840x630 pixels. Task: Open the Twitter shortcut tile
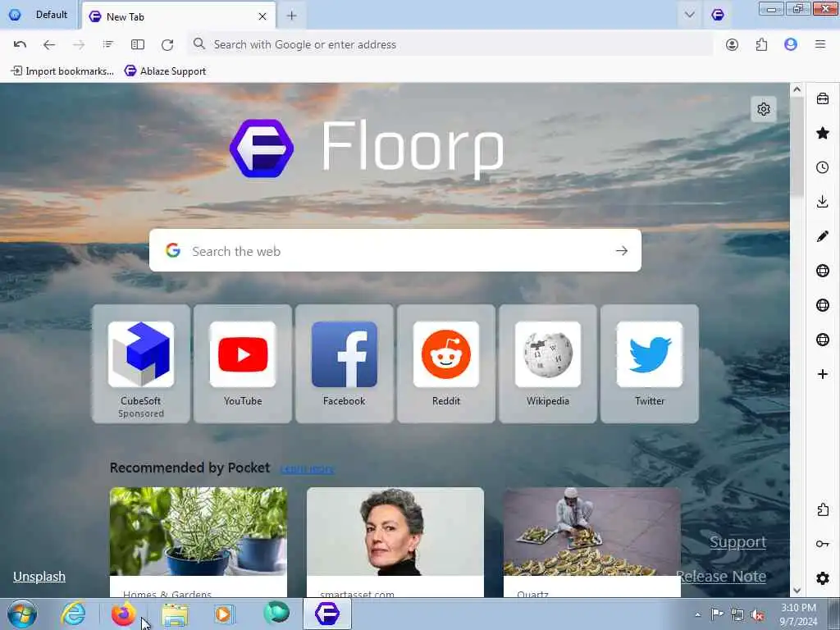650,363
